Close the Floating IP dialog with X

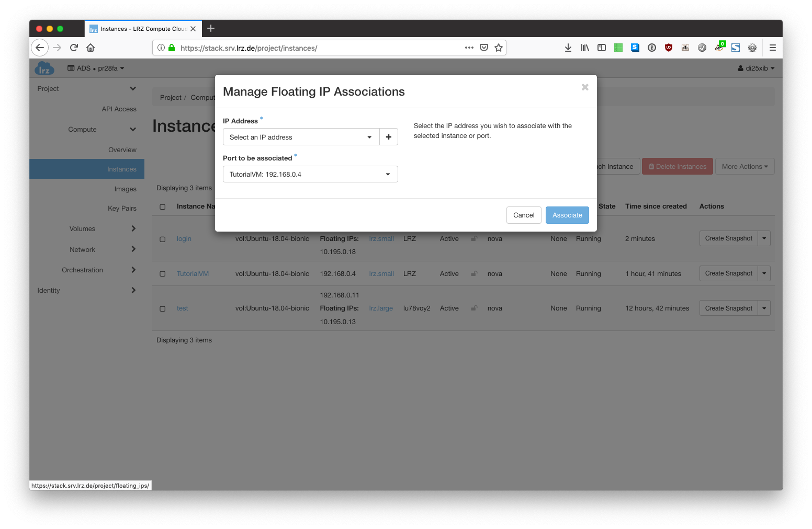click(585, 87)
